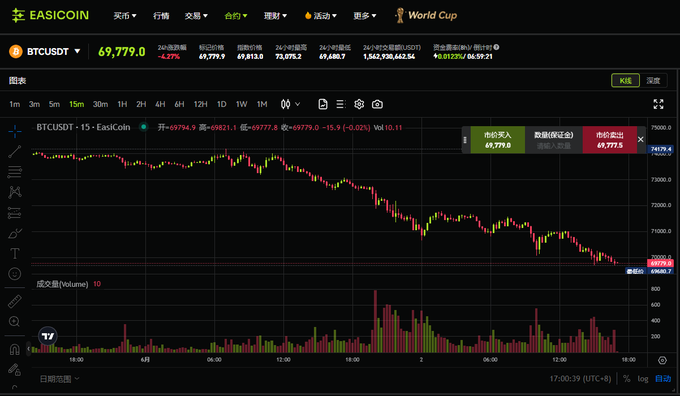
Task: Collapse the left drawing toolbar arrow
Action: click(x=29, y=348)
